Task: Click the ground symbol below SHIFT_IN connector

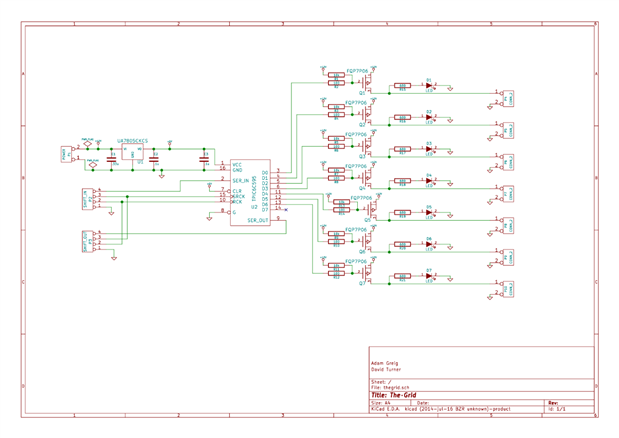Action: tap(111, 213)
